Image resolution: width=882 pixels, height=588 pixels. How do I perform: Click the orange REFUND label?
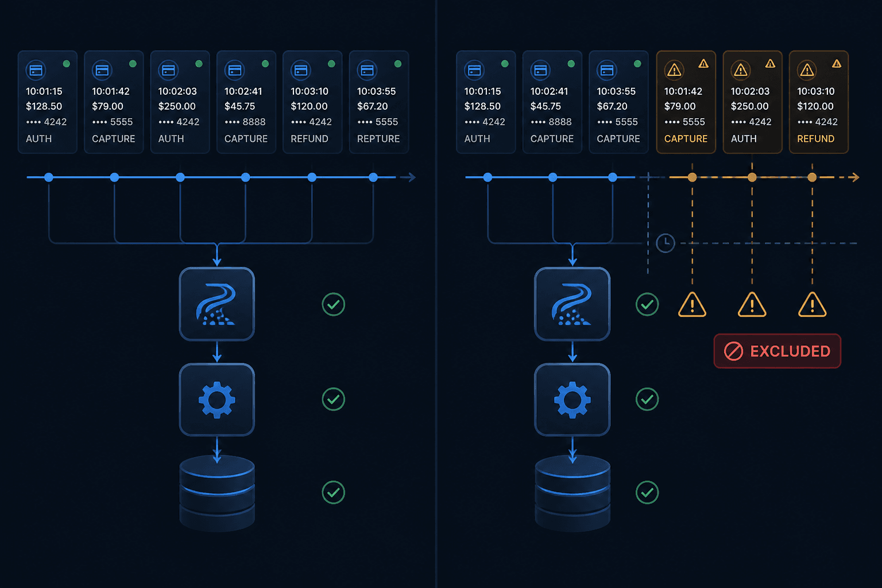click(x=815, y=139)
